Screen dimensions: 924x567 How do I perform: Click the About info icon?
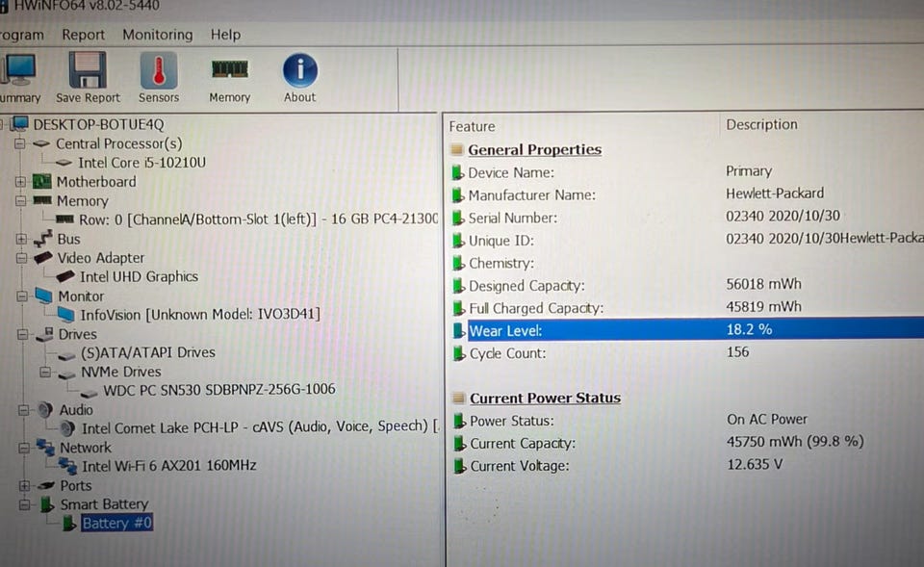click(300, 70)
